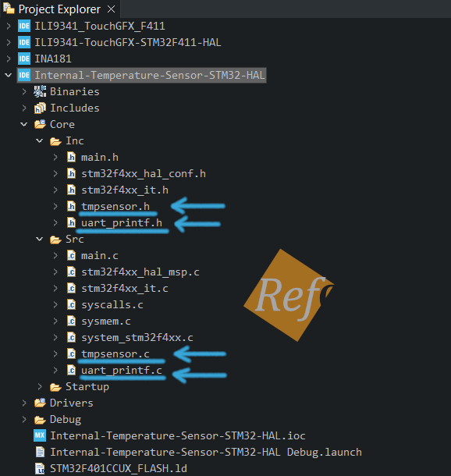Image resolution: width=451 pixels, height=476 pixels.
Task: Expand the ILI9341_TouchGFX_F411 project
Action: [9, 26]
